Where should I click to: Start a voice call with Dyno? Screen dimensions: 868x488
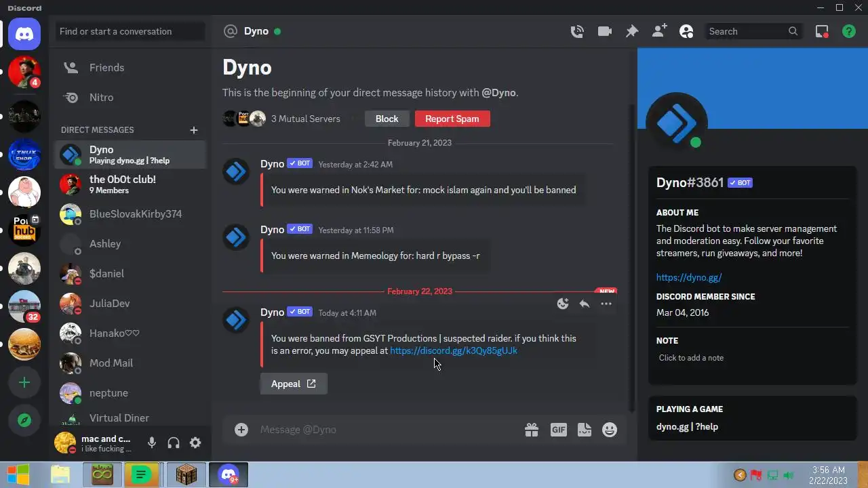coord(577,31)
